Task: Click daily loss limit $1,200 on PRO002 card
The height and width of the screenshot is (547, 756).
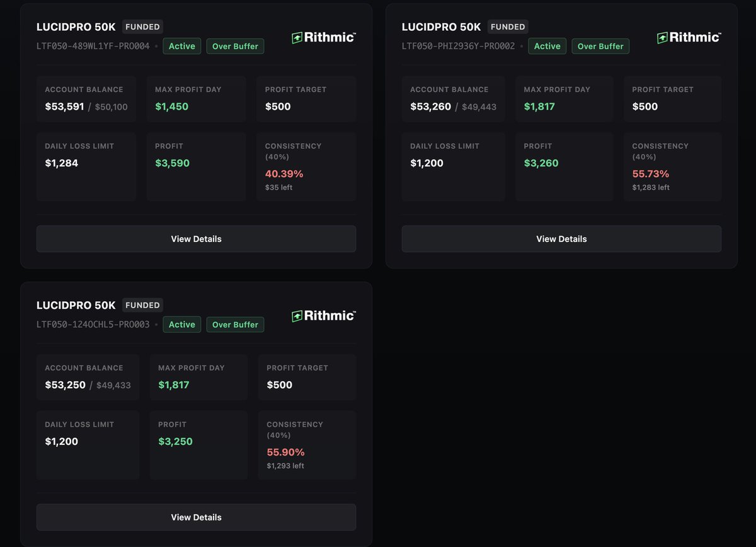Action: (x=427, y=163)
